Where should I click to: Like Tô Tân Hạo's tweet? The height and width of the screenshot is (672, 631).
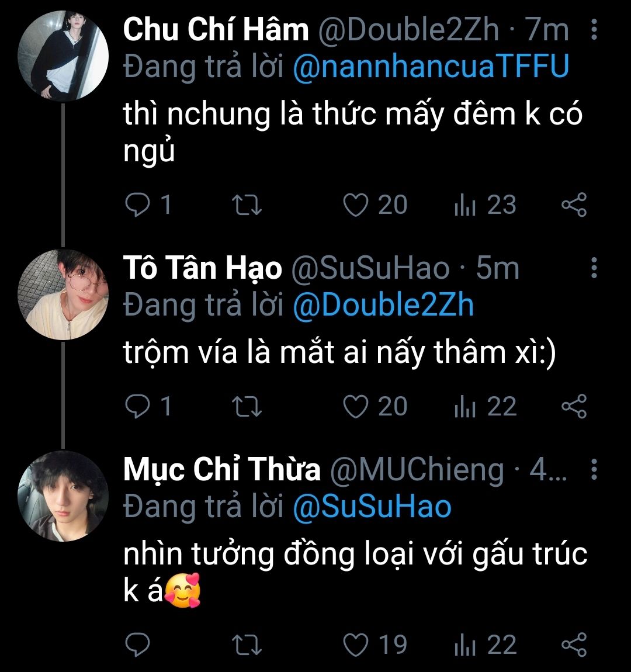point(355,407)
